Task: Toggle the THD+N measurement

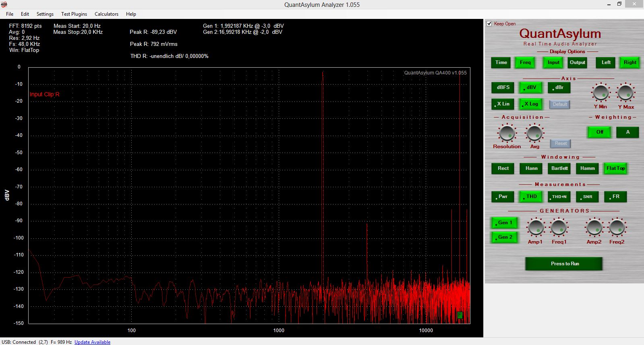Action: pyautogui.click(x=559, y=196)
